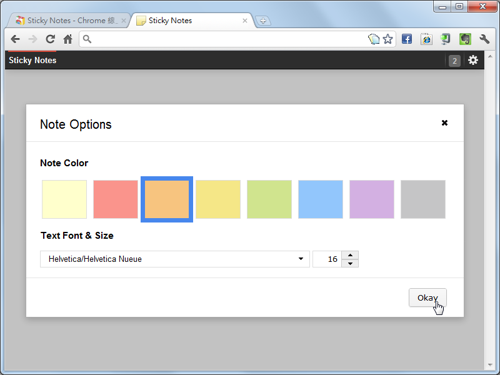Click the note count badge showing 2
500x375 pixels.
pos(454,61)
